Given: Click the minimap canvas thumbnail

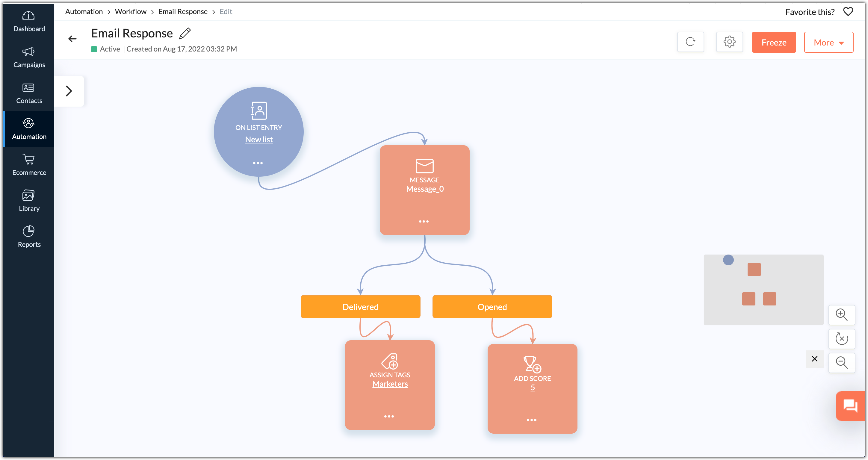Looking at the screenshot, I should pos(763,290).
